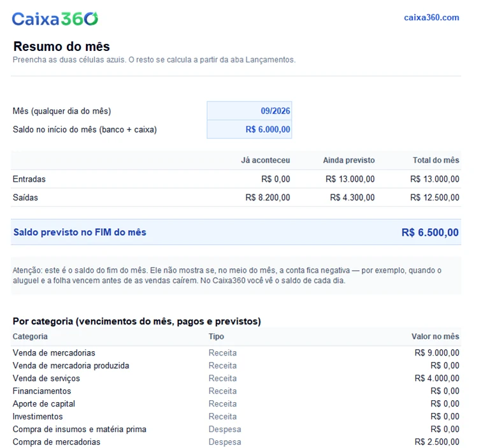The height and width of the screenshot is (448, 502).
Task: Select 'Compra de insumos e matéria prima'
Action: click(x=236, y=430)
